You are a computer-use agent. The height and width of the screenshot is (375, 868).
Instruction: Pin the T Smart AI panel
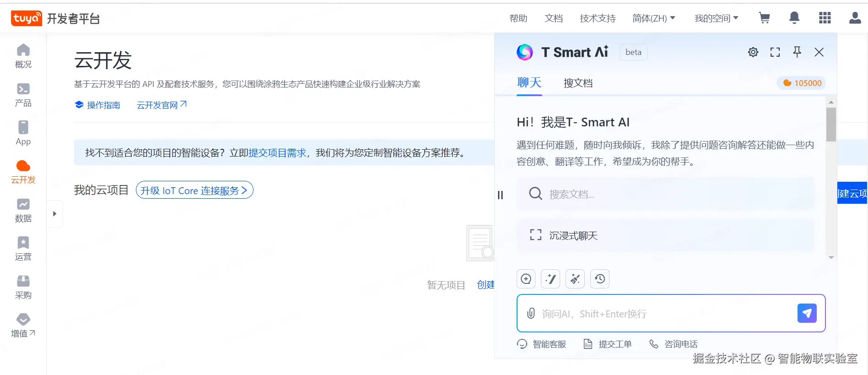point(797,52)
